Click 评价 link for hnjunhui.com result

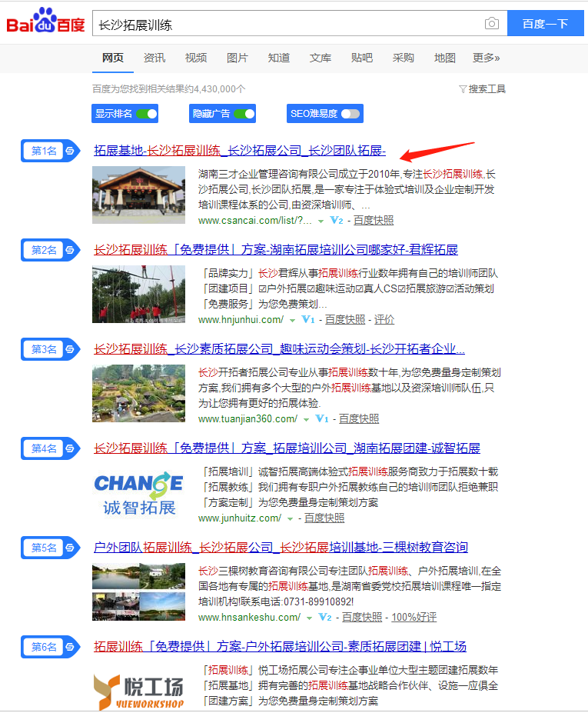pyautogui.click(x=384, y=320)
